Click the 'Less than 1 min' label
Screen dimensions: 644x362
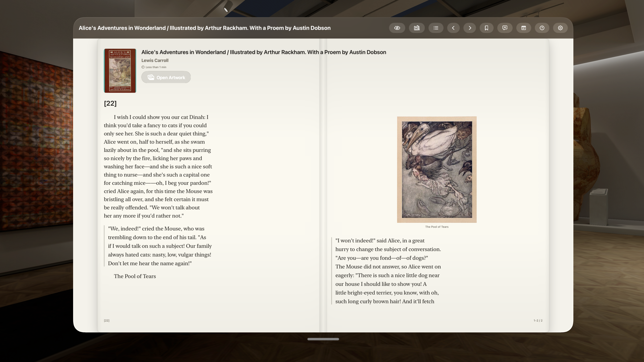click(x=154, y=67)
